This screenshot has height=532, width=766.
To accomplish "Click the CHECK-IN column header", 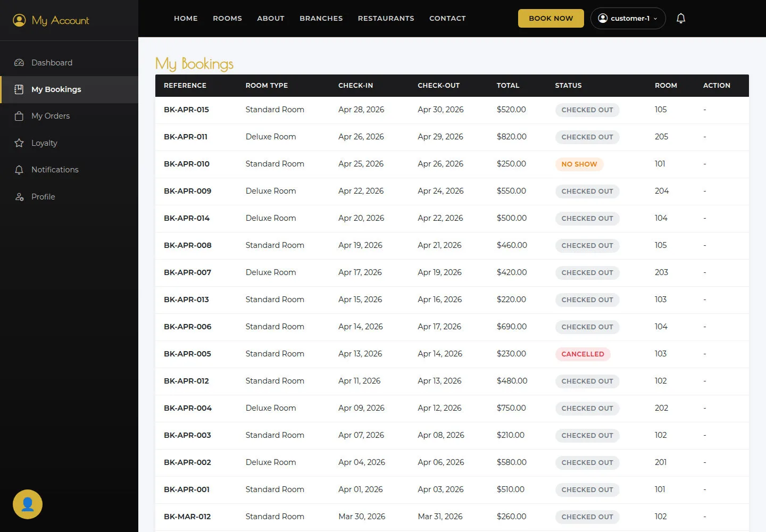I will tap(356, 86).
